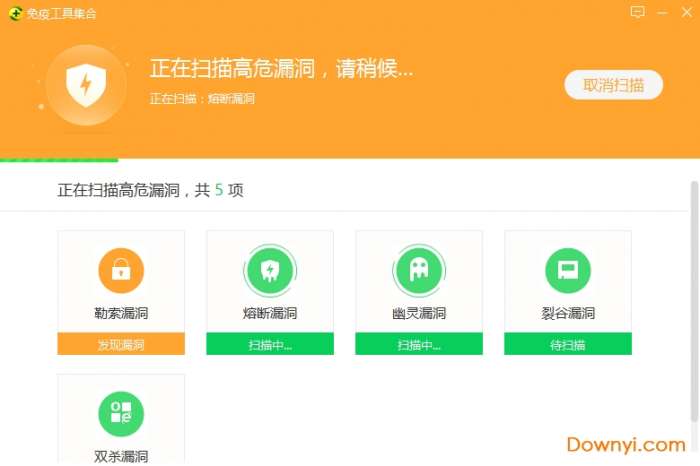Viewport: 700px width, 466px height.
Task: Click the vertical scrollbar on the right
Action: coord(694,301)
